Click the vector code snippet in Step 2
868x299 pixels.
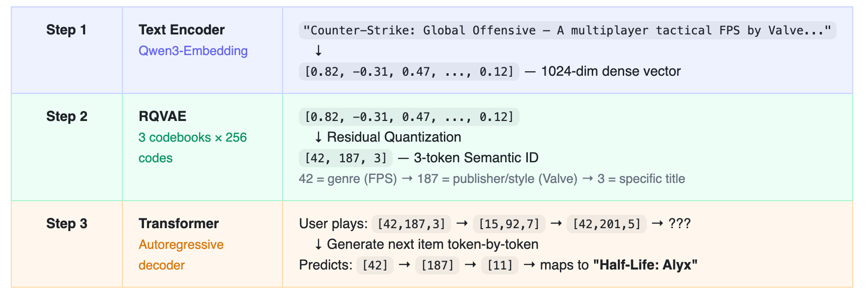[409, 117]
